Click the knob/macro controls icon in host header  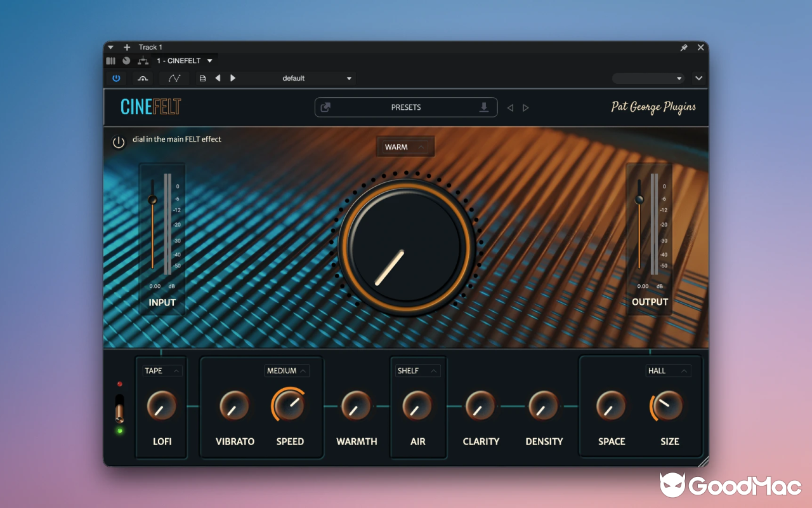click(126, 61)
